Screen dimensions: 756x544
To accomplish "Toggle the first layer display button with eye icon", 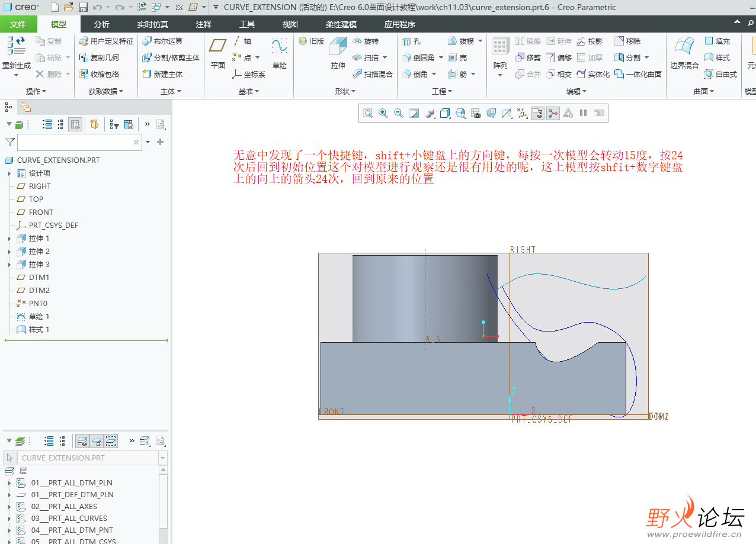I will 82,441.
